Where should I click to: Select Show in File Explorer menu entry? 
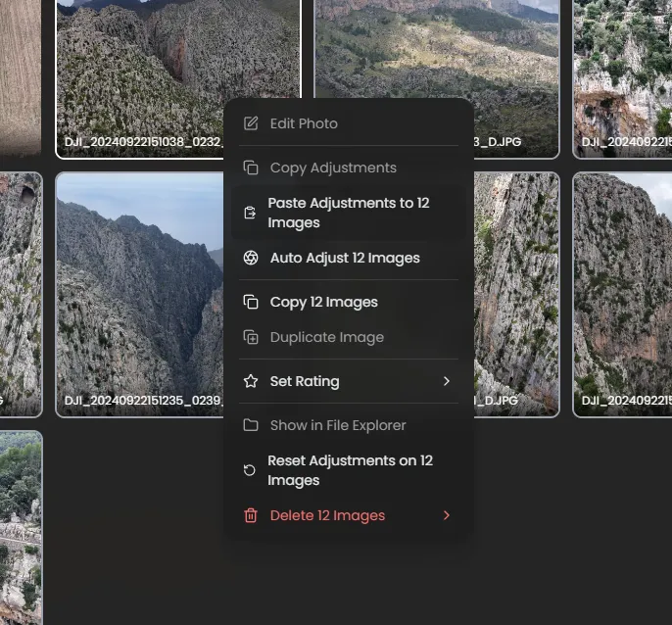pyautogui.click(x=337, y=425)
